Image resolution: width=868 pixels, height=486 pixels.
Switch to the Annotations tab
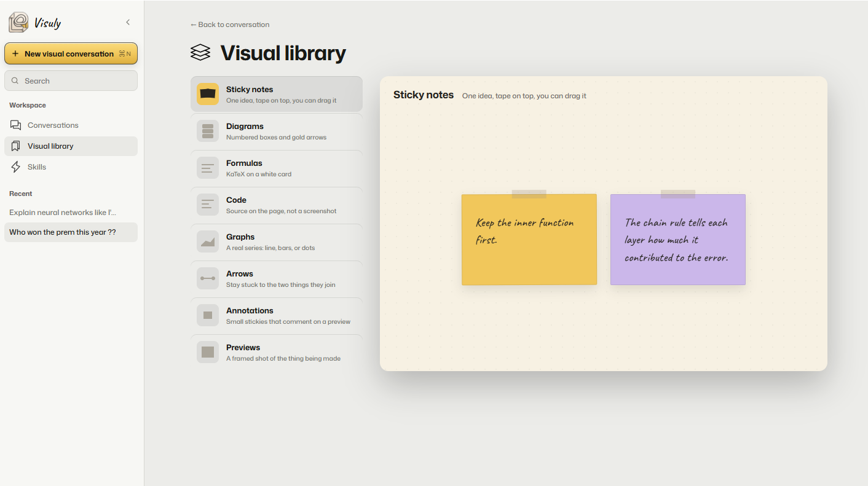277,315
